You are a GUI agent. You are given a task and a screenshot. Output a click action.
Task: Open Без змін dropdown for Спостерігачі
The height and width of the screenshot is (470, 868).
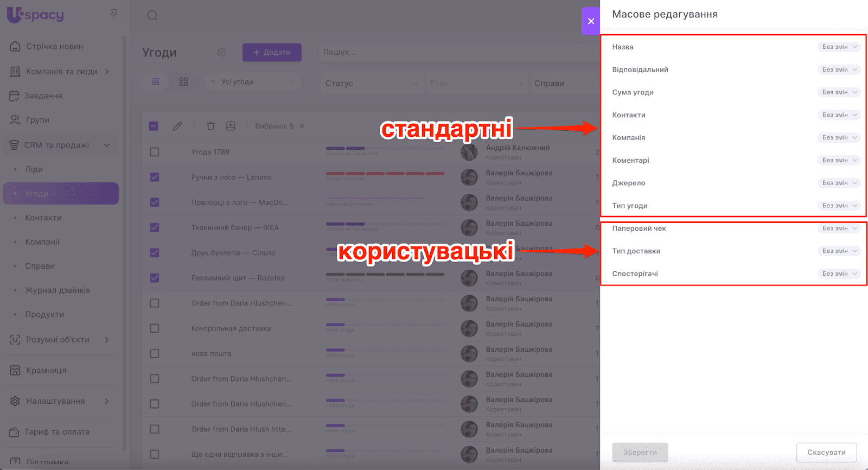839,274
